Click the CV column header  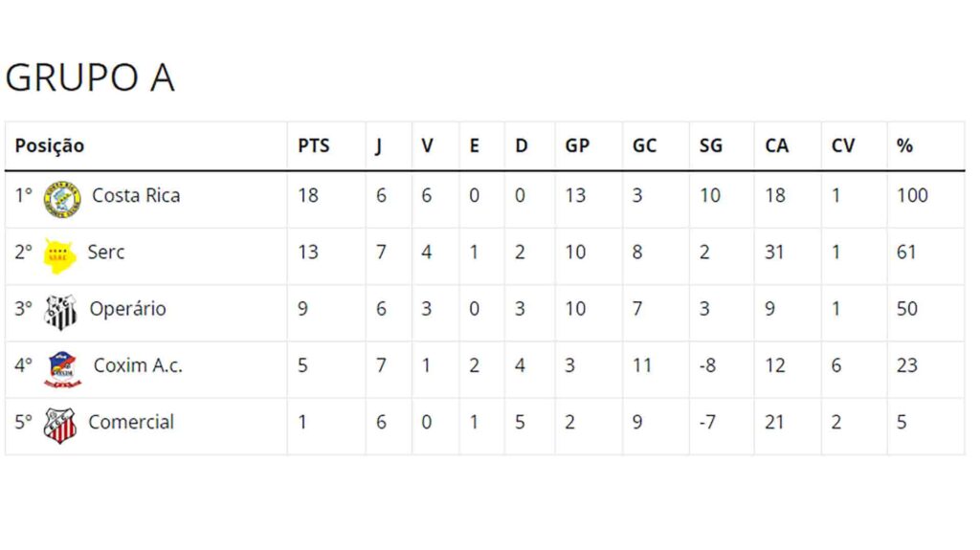[843, 146]
